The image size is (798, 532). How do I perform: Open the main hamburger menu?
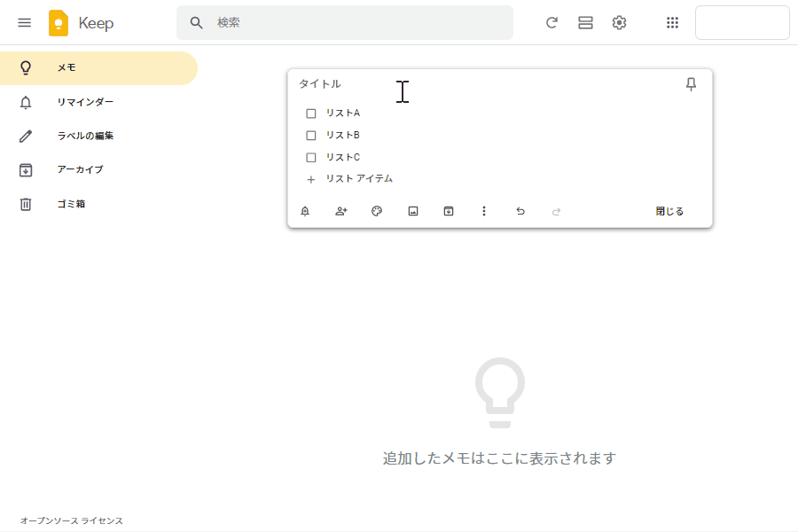tap(25, 23)
